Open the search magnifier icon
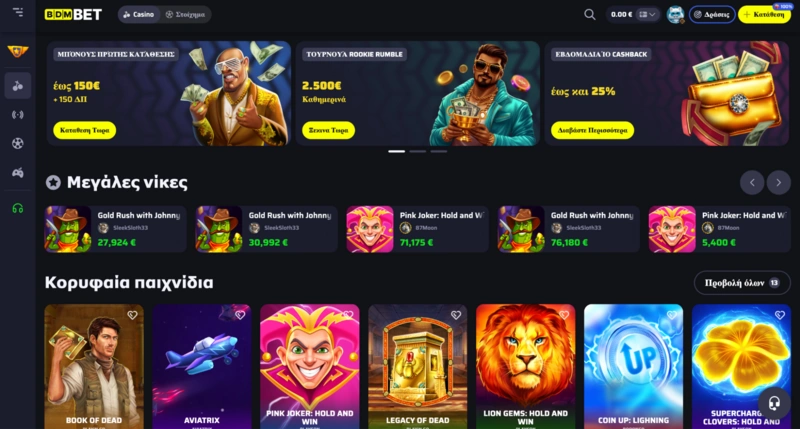Viewport: 800px width, 429px height. (589, 14)
